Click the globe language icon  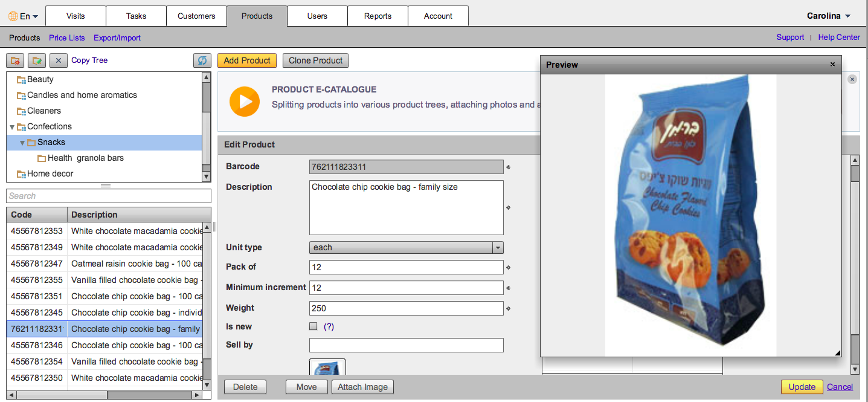13,16
